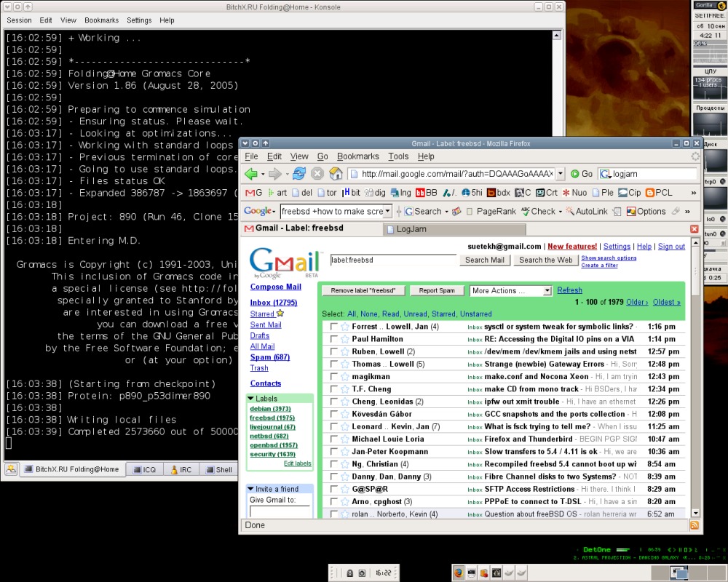Image resolution: width=728 pixels, height=582 pixels.
Task: Open the '5hi' bookmark
Action: pyautogui.click(x=472, y=193)
